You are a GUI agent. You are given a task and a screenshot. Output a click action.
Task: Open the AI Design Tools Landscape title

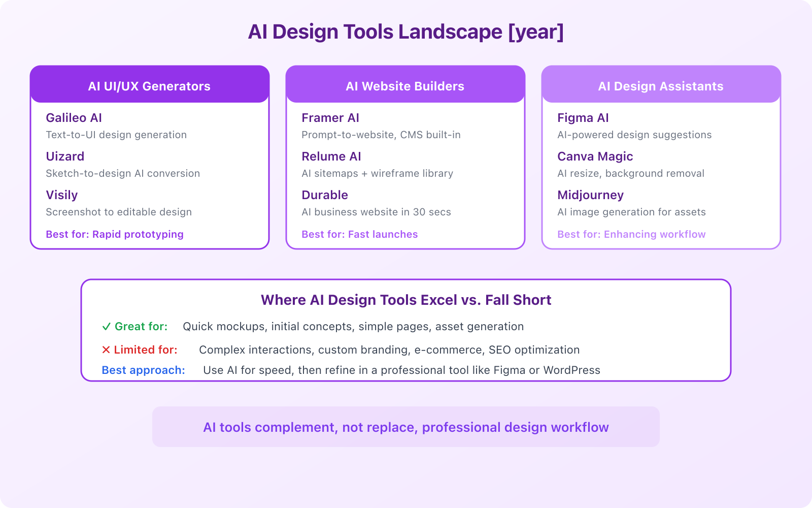[405, 31]
